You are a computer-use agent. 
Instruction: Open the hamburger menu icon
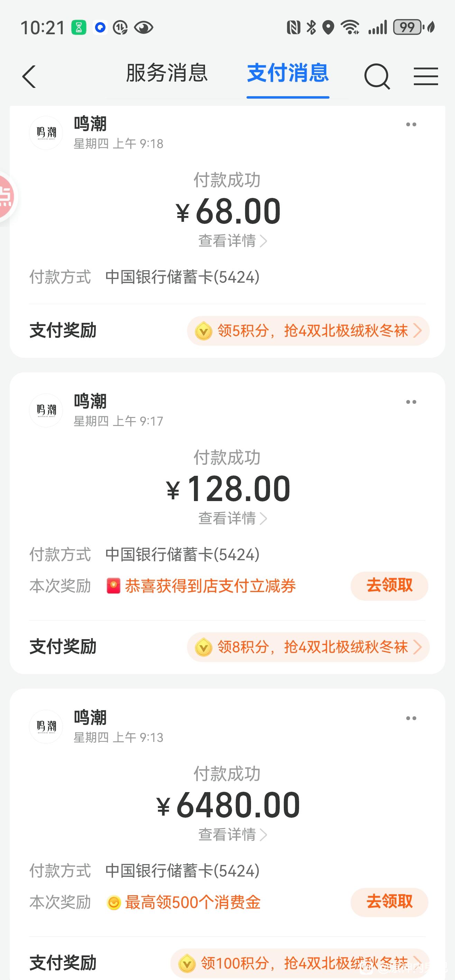426,76
